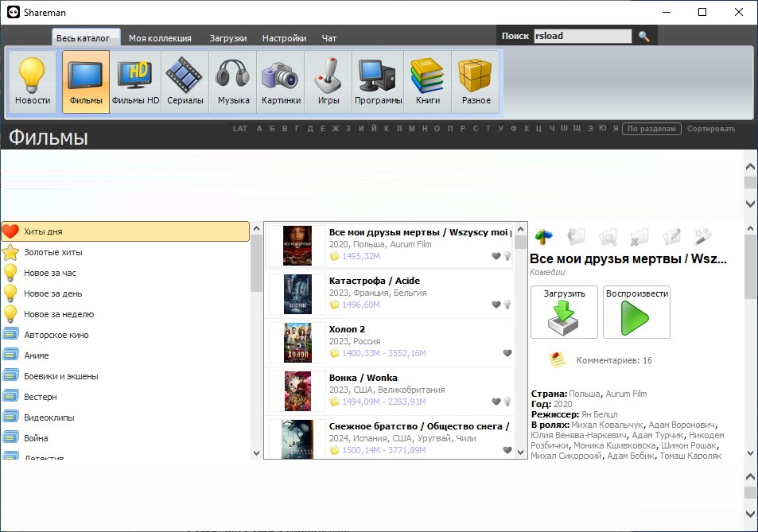Open the Загрузки tab
This screenshot has height=532, width=758.
click(x=227, y=38)
